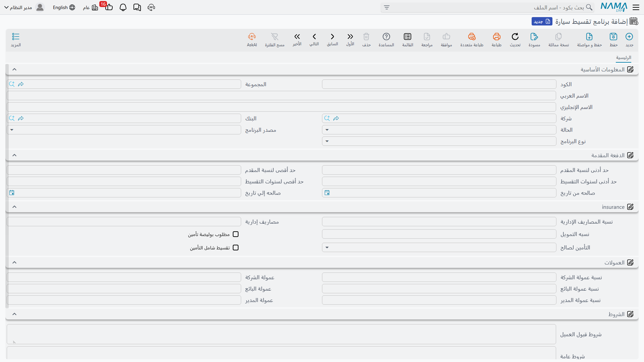The image size is (644, 362).
Task: Click the تحديث (Refresh) icon
Action: point(515,37)
